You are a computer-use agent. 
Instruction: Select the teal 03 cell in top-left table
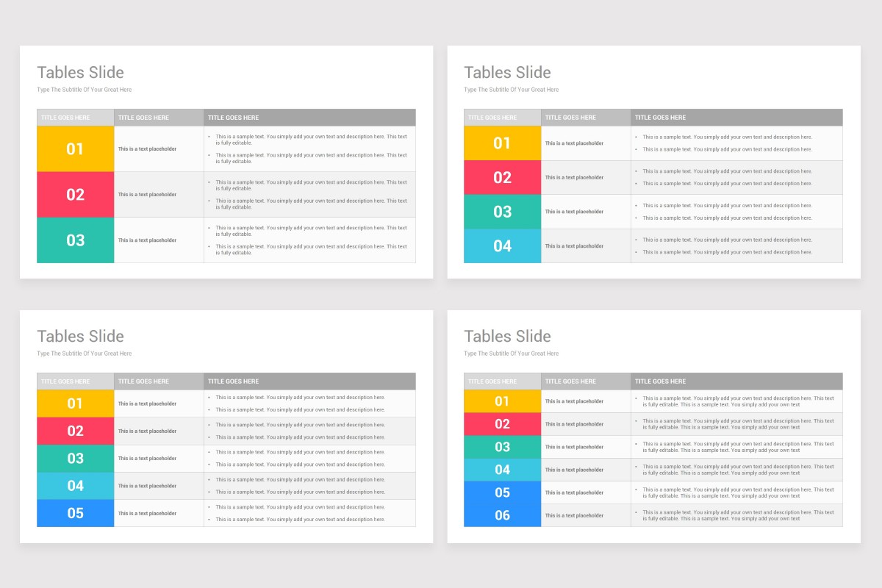75,240
